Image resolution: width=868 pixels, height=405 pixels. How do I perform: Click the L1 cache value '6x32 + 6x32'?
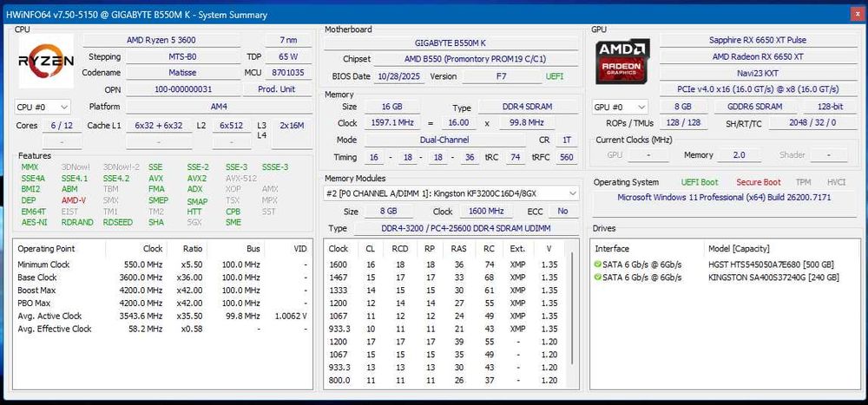click(158, 126)
